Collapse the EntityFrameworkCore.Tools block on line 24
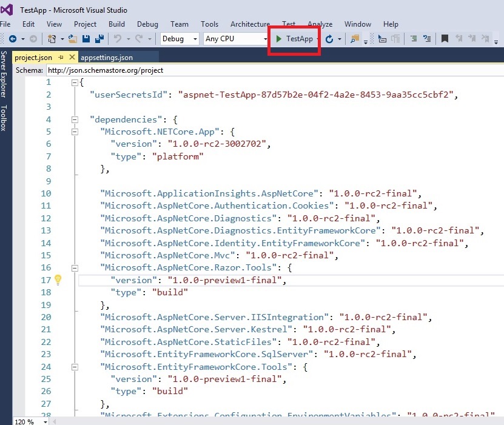The height and width of the screenshot is (425, 504). click(75, 367)
